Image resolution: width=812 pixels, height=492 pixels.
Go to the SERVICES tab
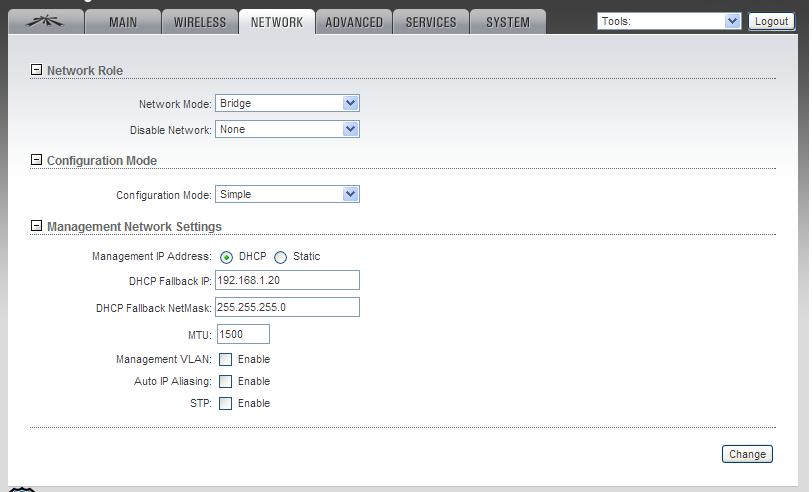point(431,22)
